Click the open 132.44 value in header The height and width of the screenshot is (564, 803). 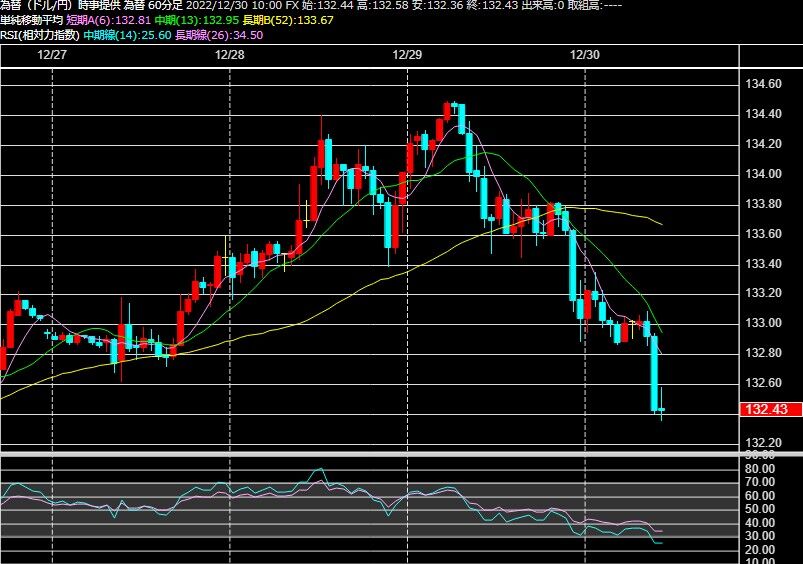click(x=328, y=6)
